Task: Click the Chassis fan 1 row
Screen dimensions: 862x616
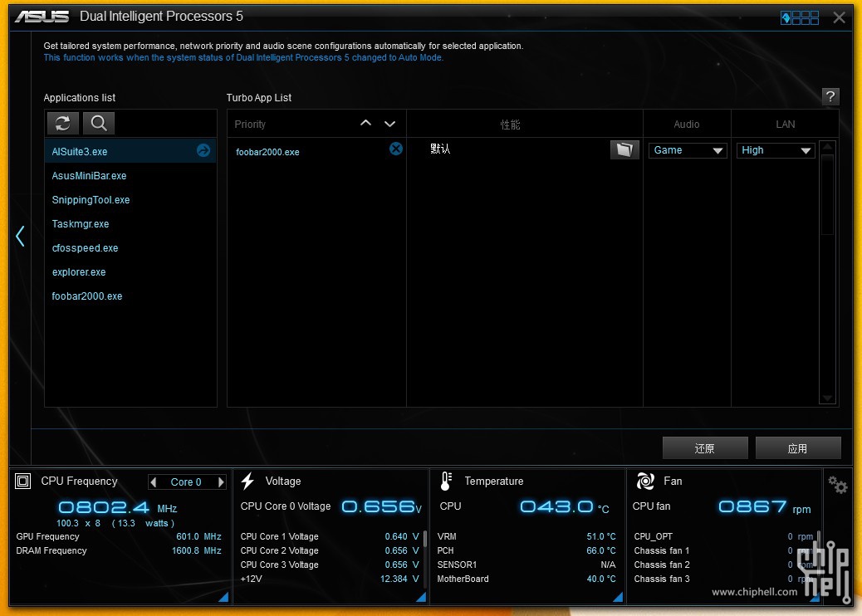Action: (723, 550)
